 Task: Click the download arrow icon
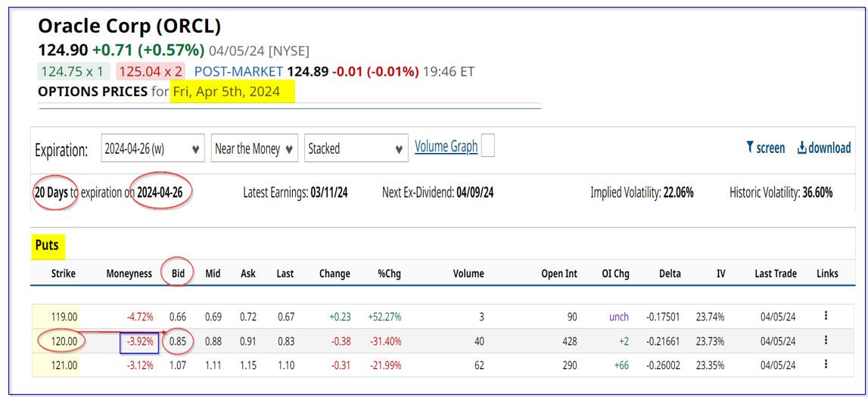pos(802,148)
